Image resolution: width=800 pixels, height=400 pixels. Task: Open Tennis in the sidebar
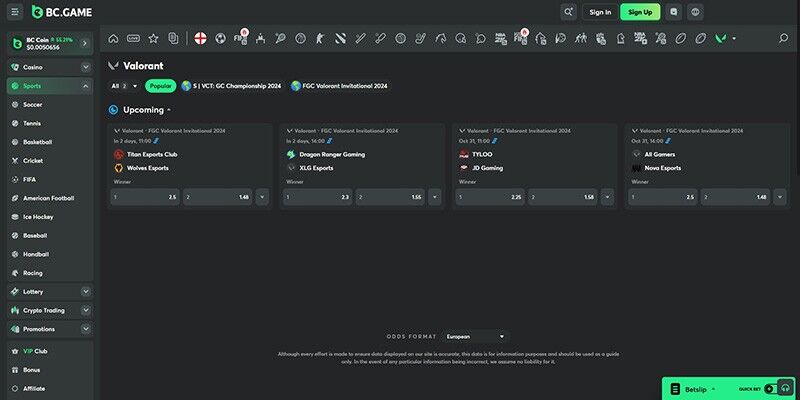[50, 123]
